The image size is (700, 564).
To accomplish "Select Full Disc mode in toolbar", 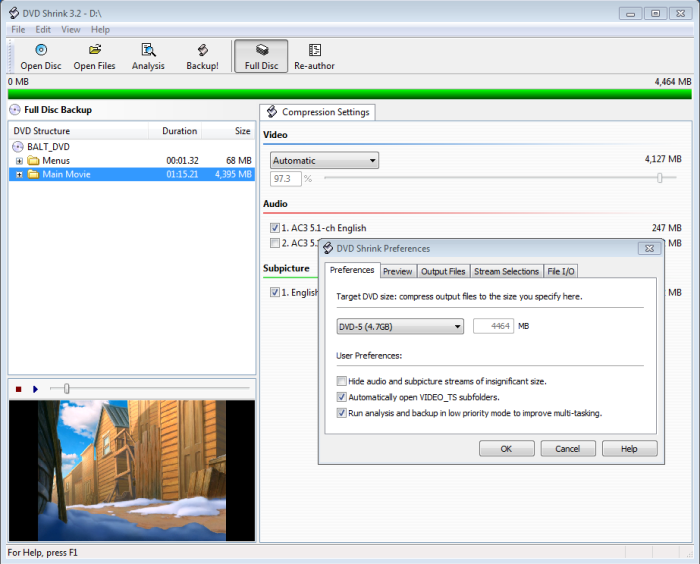I will [x=261, y=56].
